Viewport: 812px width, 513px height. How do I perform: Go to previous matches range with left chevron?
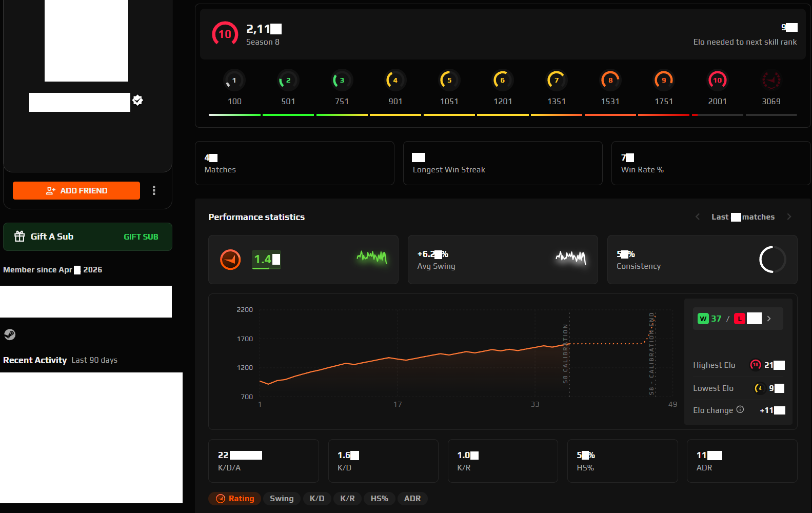click(x=698, y=217)
